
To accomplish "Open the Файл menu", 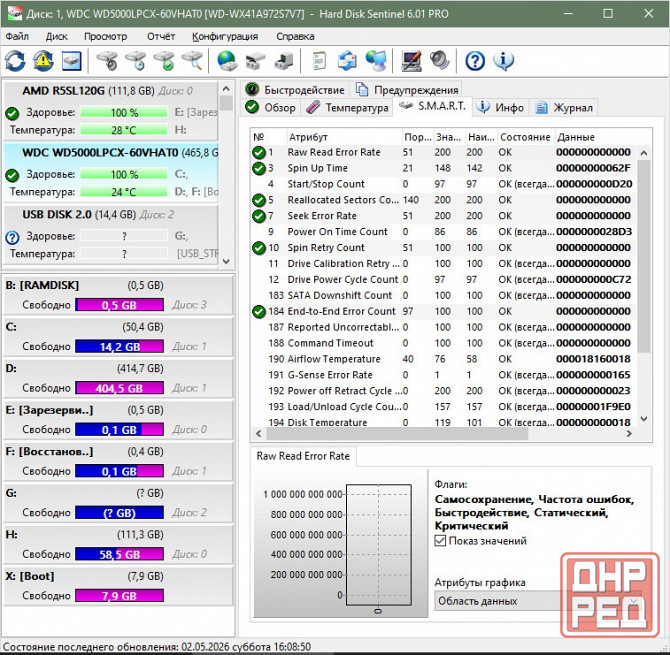I will click(17, 36).
